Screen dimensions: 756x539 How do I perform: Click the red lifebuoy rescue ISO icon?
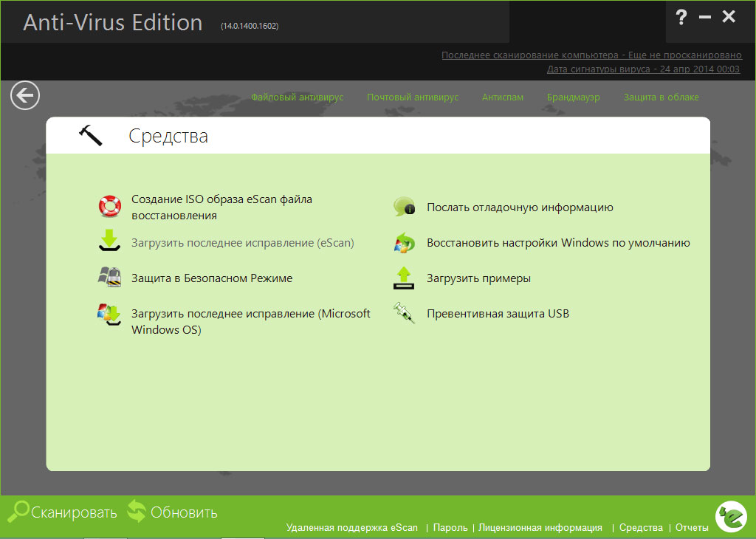(x=110, y=207)
